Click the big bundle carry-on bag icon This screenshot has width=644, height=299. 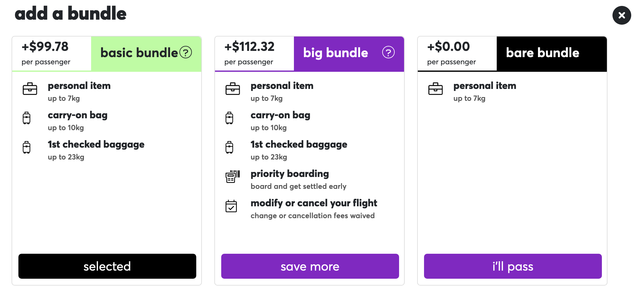point(229,118)
